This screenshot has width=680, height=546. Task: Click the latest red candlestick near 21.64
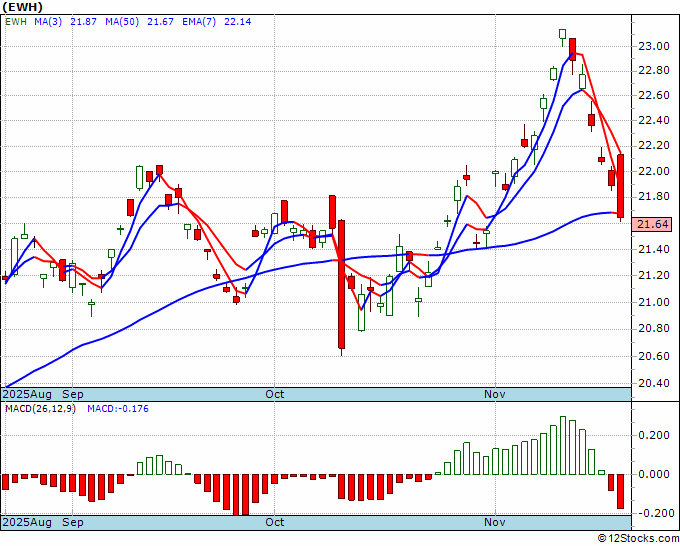[621, 186]
